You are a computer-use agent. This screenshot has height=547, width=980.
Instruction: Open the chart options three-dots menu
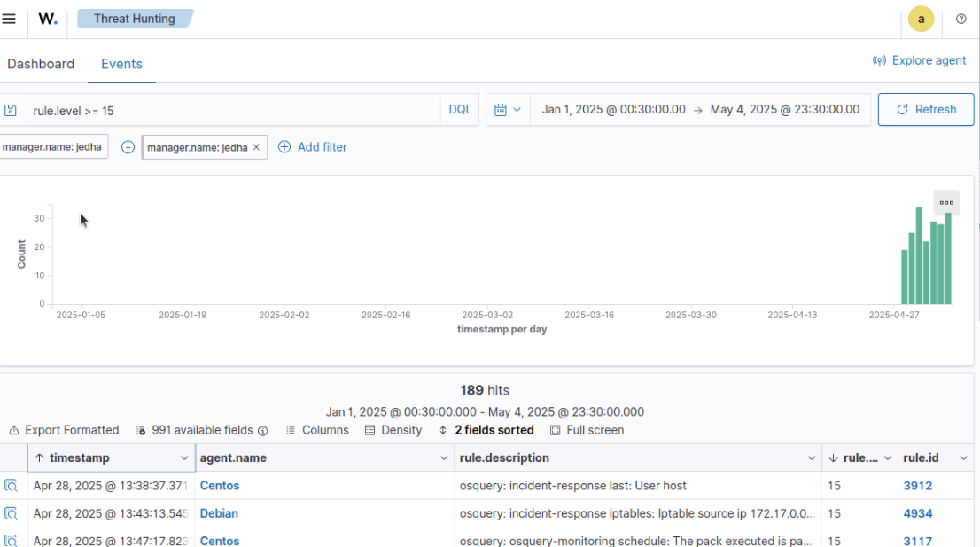pyautogui.click(x=946, y=202)
